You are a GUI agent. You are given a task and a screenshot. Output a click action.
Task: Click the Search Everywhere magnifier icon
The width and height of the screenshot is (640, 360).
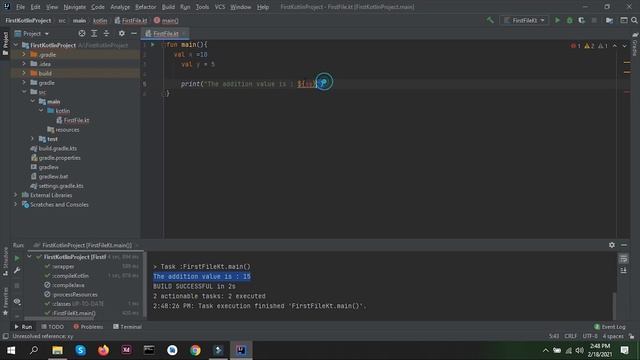(634, 20)
